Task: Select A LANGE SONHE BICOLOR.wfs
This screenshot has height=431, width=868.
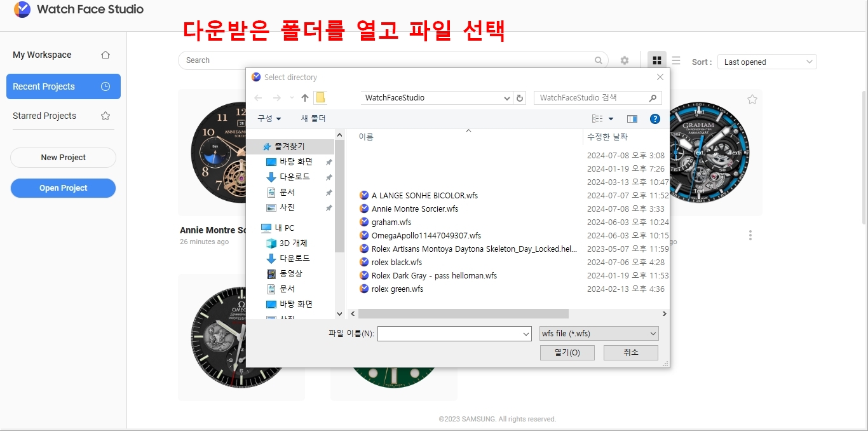Action: pyautogui.click(x=424, y=195)
